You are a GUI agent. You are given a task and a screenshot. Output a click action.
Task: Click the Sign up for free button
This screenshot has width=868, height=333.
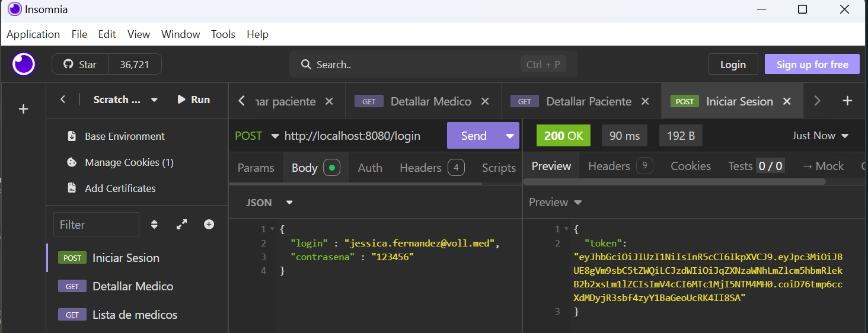tap(812, 65)
